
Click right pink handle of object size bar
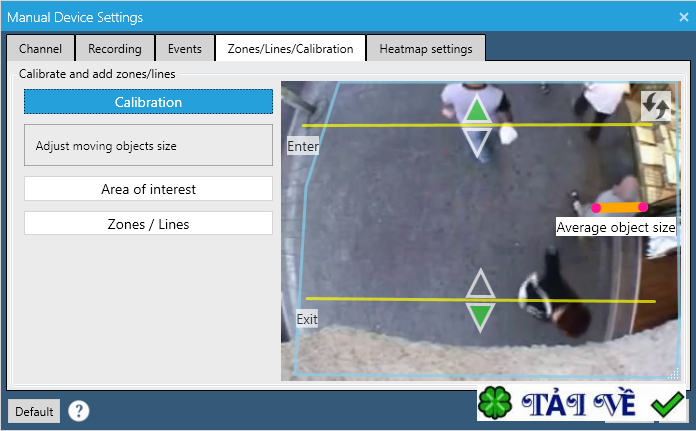643,207
